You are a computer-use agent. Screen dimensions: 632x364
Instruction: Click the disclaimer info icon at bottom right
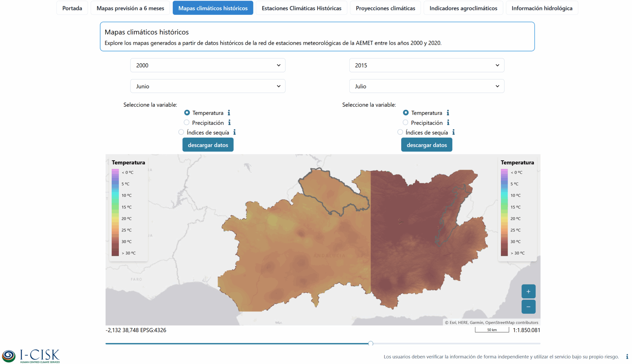(627, 357)
